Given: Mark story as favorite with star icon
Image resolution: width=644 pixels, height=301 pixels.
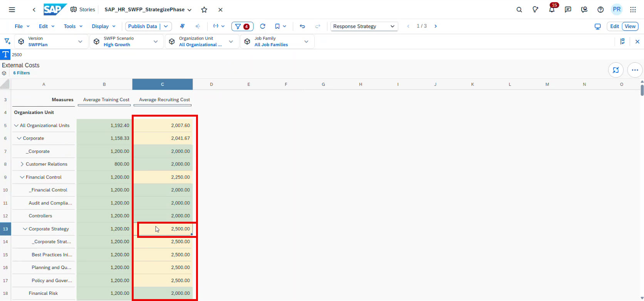Looking at the screenshot, I should pos(204,10).
